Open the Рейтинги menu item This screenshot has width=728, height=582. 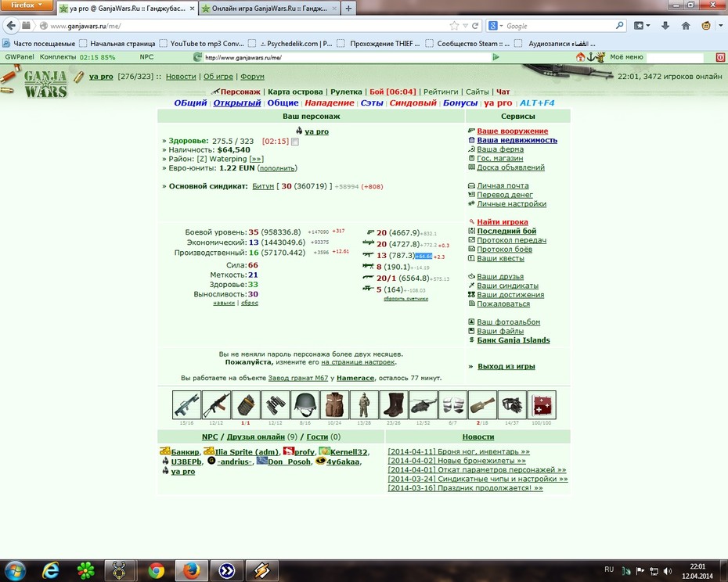pos(441,92)
